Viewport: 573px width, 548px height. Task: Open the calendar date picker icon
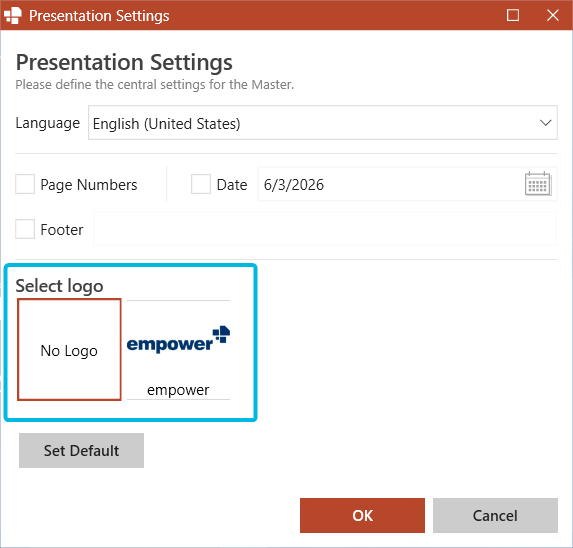pos(538,184)
